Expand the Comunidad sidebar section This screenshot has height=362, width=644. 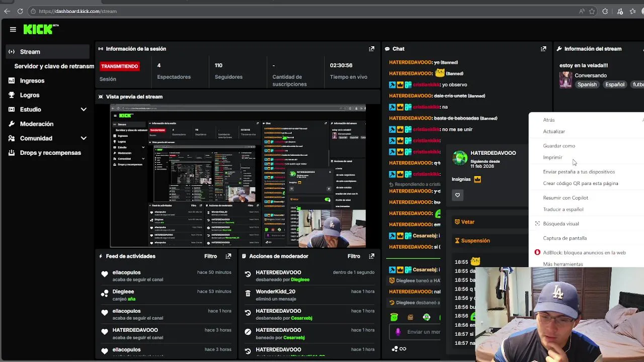pos(84,138)
